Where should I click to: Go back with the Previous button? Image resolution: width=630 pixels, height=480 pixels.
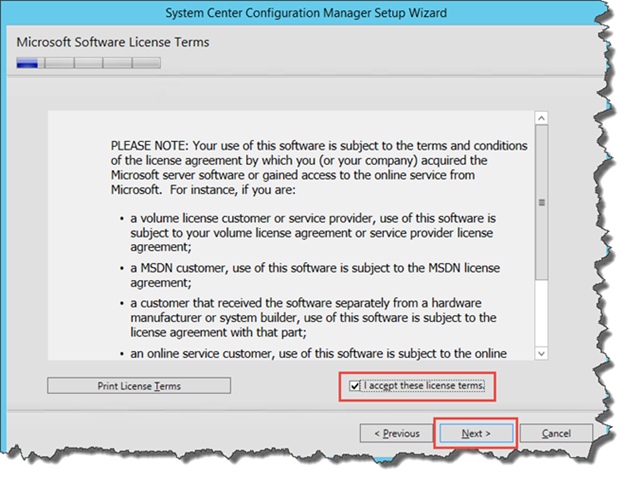[396, 433]
